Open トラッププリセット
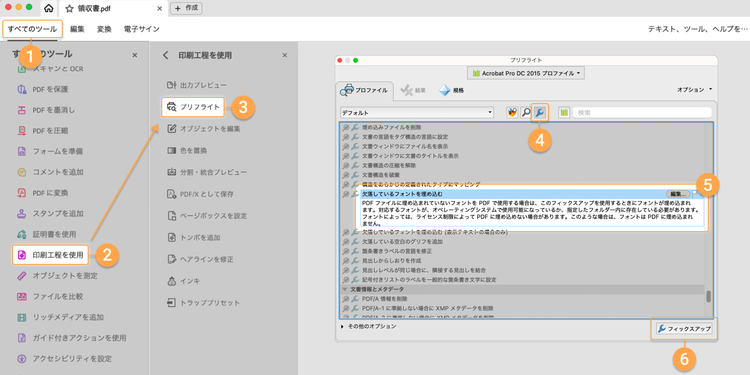The width and height of the screenshot is (750, 375). [203, 303]
